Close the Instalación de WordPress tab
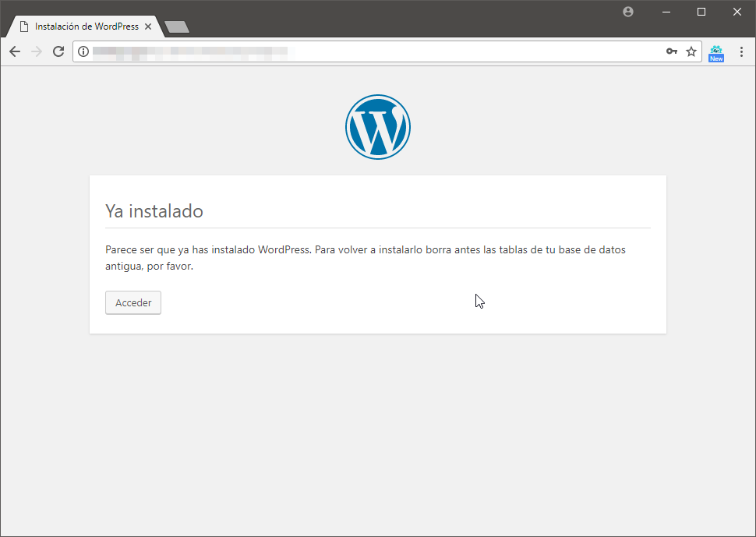 (x=148, y=26)
